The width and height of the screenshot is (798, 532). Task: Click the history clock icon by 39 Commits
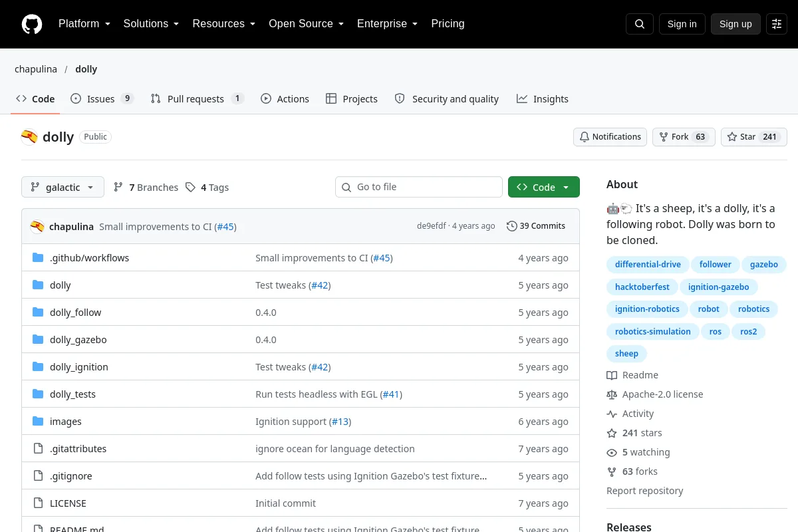point(511,226)
